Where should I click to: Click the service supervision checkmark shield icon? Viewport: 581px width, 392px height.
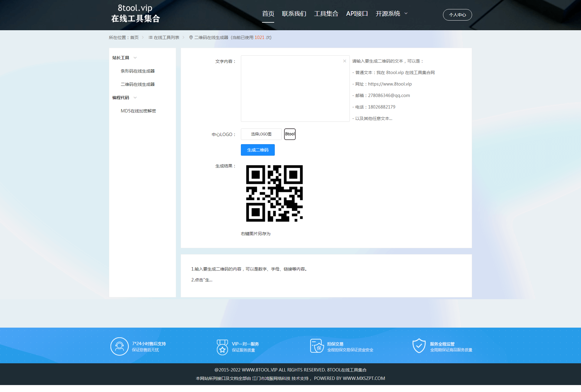click(x=419, y=346)
